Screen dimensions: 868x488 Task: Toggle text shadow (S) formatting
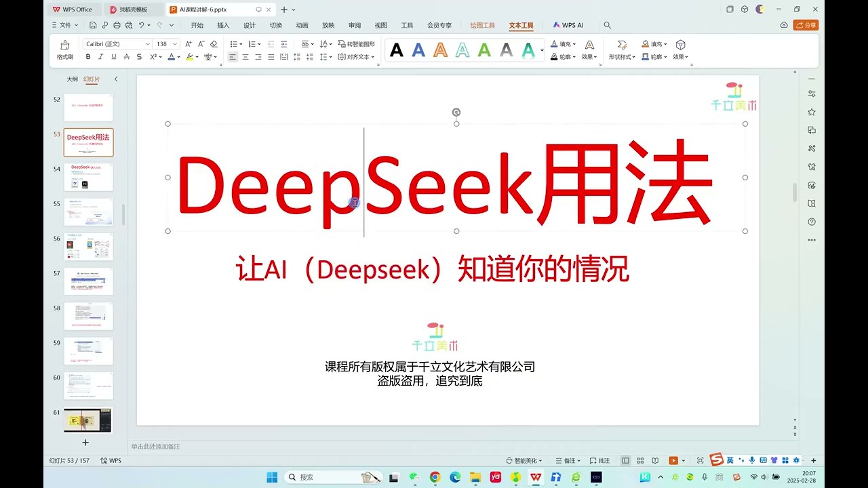pyautogui.click(x=140, y=57)
